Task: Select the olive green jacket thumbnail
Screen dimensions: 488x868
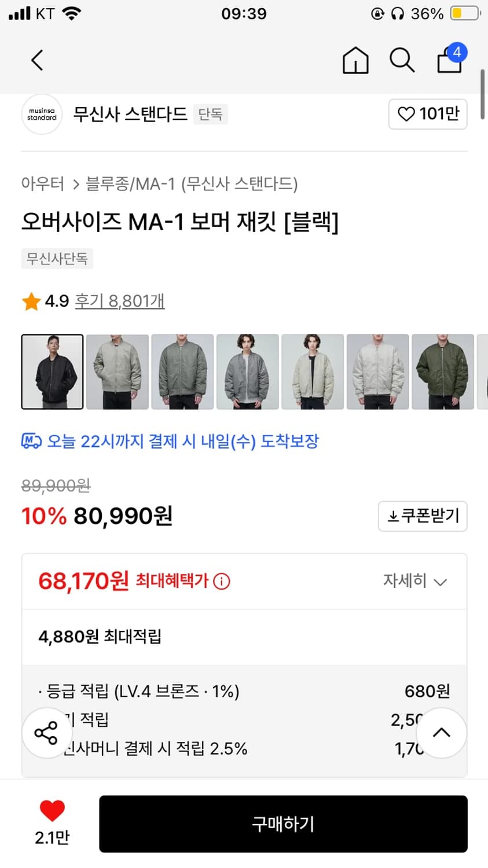Action: pyautogui.click(x=443, y=371)
